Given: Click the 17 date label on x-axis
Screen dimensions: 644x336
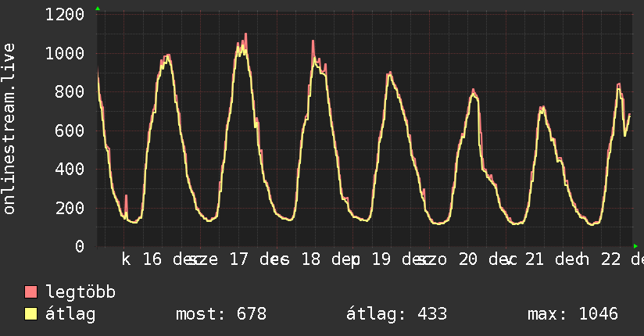Looking at the screenshot, I should pos(238,259).
